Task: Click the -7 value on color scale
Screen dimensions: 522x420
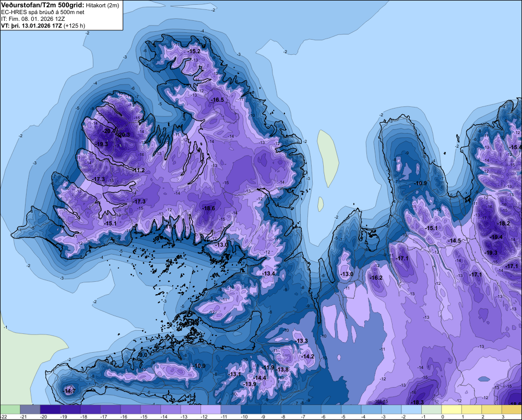Action: (303, 417)
